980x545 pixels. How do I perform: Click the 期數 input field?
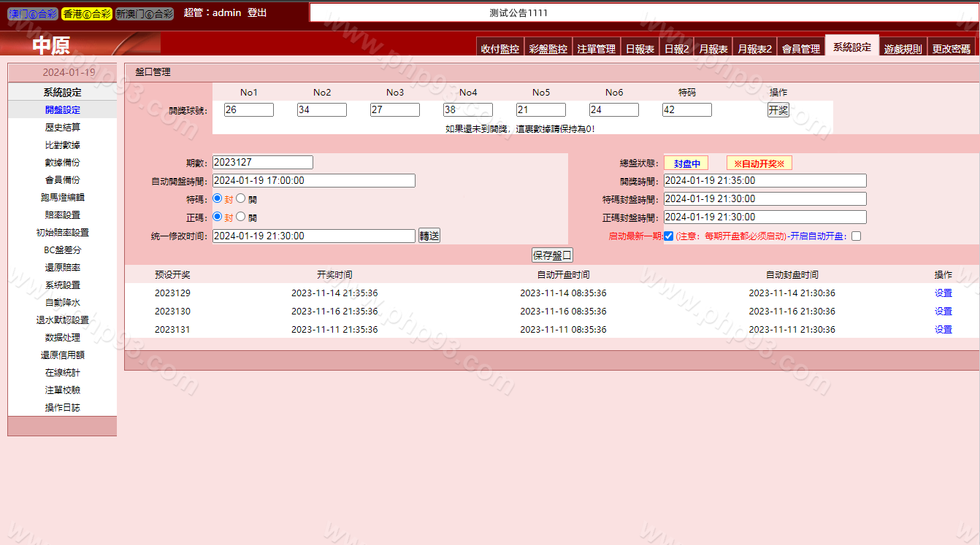tap(262, 163)
